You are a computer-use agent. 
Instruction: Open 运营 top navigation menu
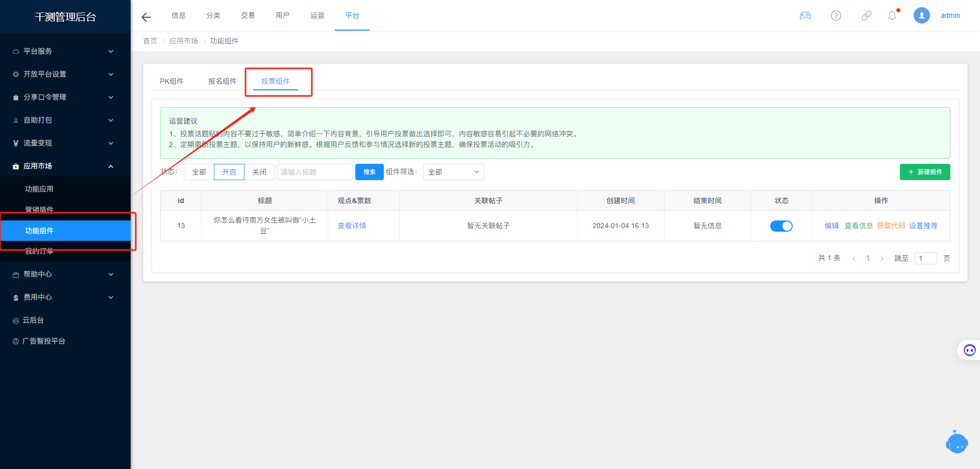pos(317,15)
